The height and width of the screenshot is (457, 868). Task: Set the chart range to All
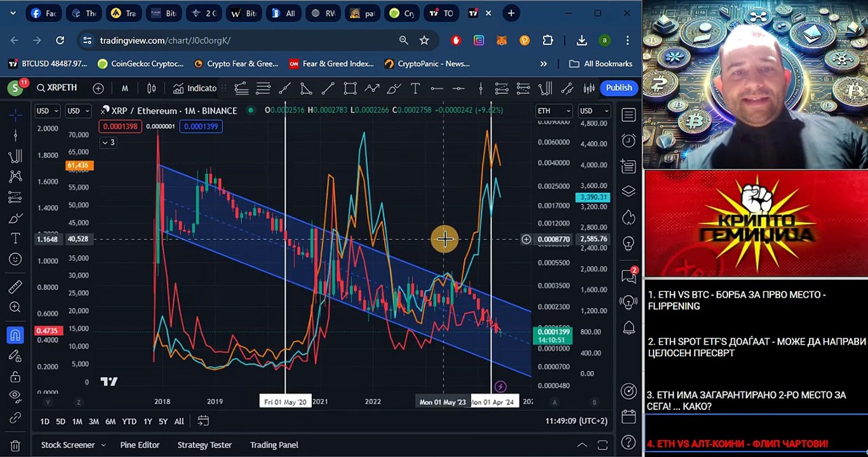[x=179, y=421]
